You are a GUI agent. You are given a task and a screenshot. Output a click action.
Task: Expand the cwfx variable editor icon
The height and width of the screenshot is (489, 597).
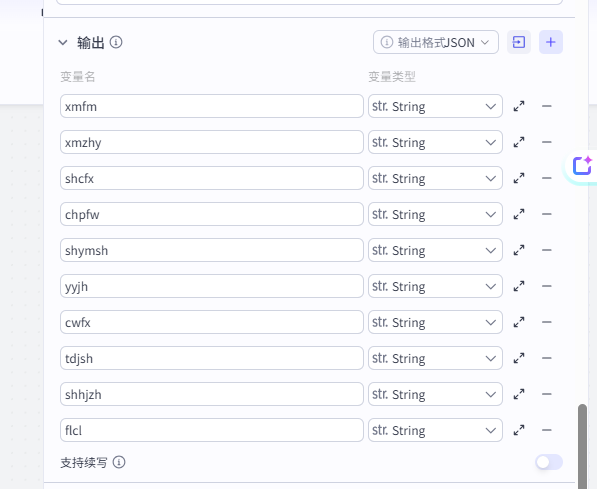[x=519, y=322]
